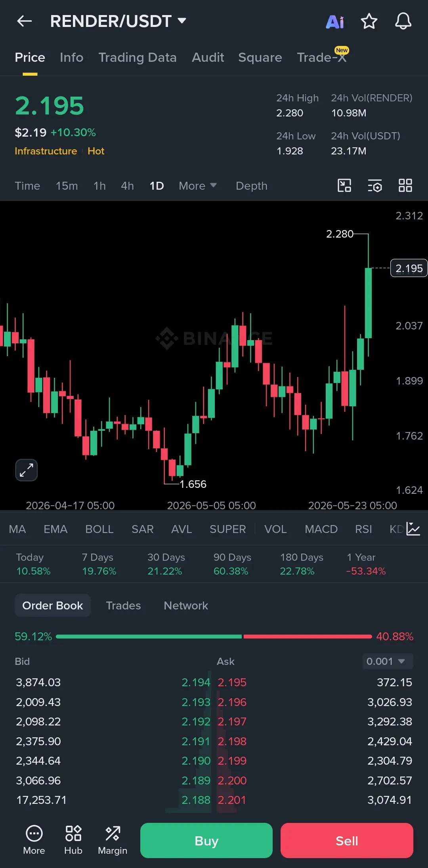The width and height of the screenshot is (428, 868).
Task: Open price alert bell icon
Action: point(403,21)
